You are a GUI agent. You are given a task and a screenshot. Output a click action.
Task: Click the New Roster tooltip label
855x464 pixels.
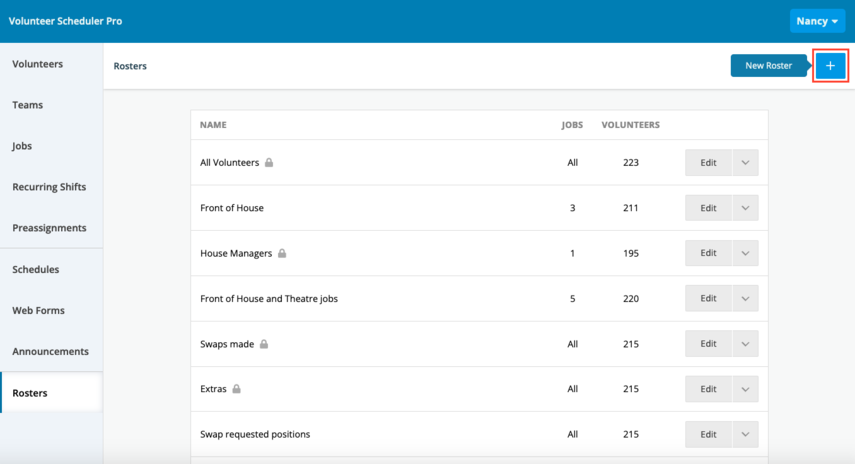[768, 65]
